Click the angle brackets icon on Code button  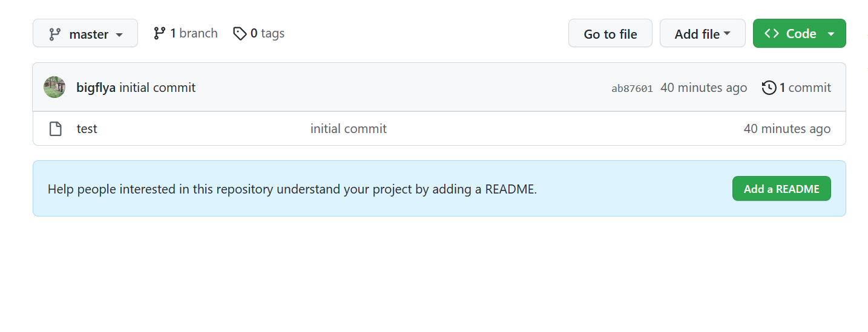tap(772, 34)
